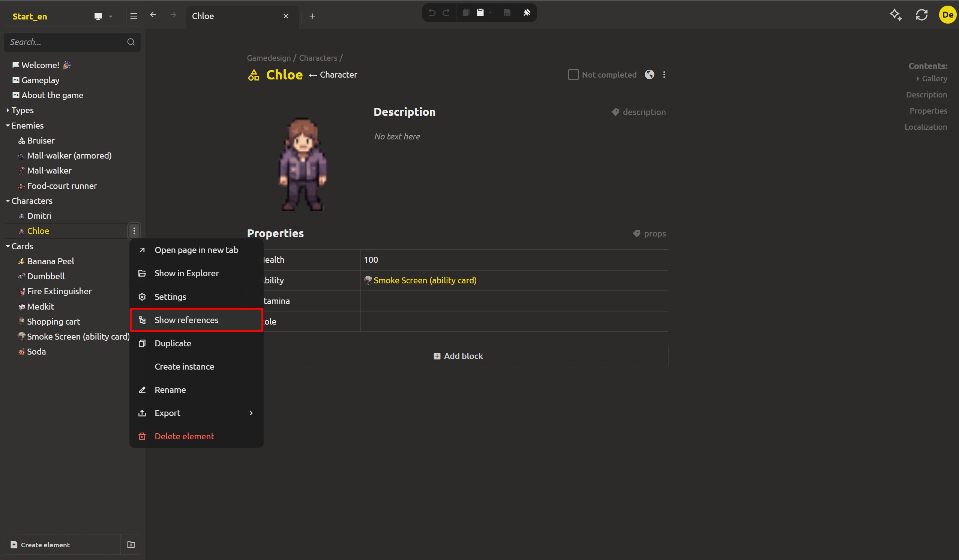Click the hamburger menu icon
The image size is (959, 560).
pos(134,16)
